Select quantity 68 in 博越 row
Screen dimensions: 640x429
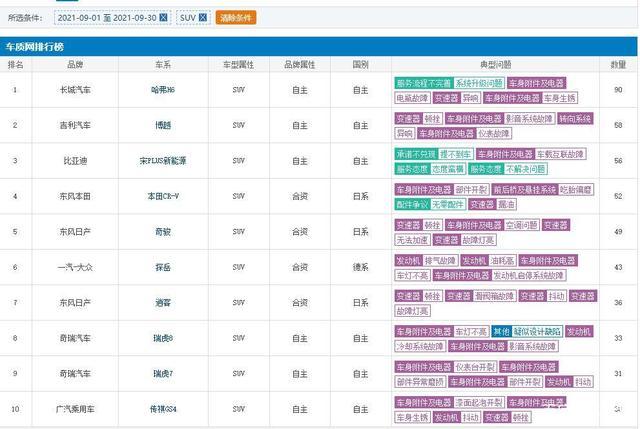click(x=618, y=125)
